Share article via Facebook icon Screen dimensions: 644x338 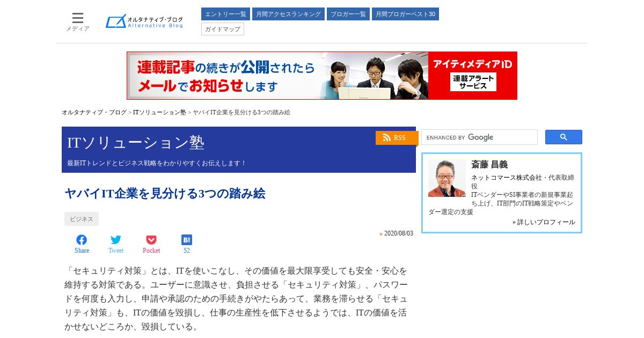tap(82, 244)
